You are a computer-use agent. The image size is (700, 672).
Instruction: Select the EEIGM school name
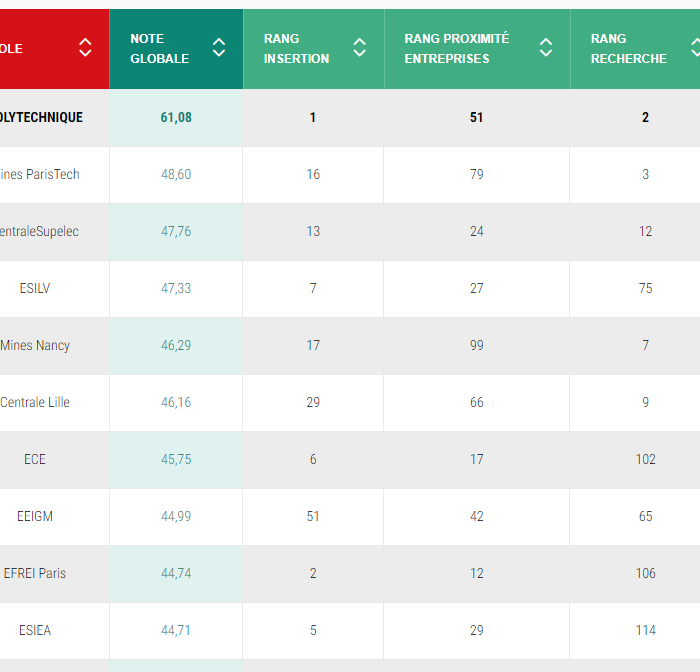point(35,517)
